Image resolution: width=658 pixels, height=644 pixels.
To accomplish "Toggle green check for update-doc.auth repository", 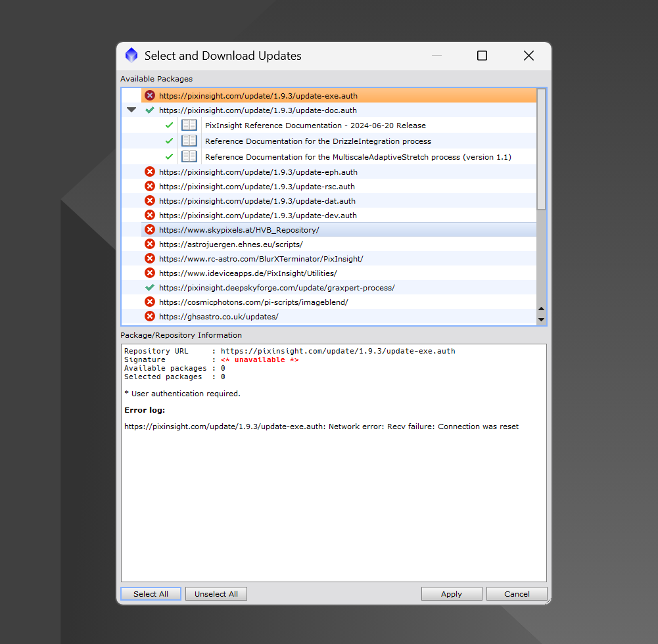I will (x=150, y=110).
